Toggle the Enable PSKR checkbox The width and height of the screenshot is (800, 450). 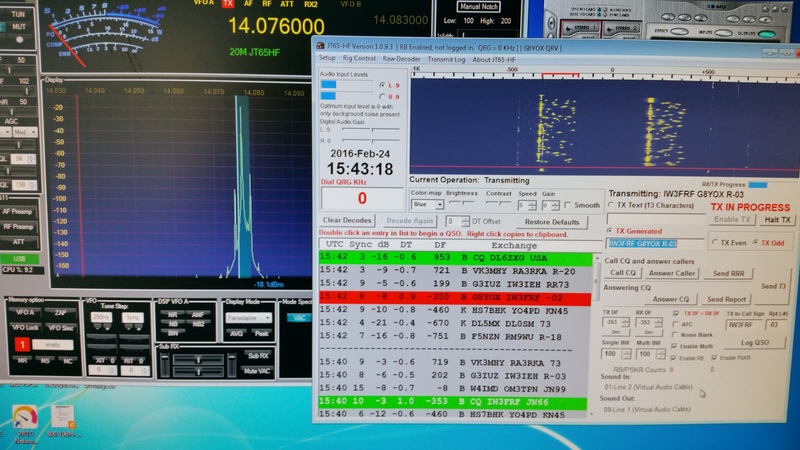pyautogui.click(x=714, y=358)
